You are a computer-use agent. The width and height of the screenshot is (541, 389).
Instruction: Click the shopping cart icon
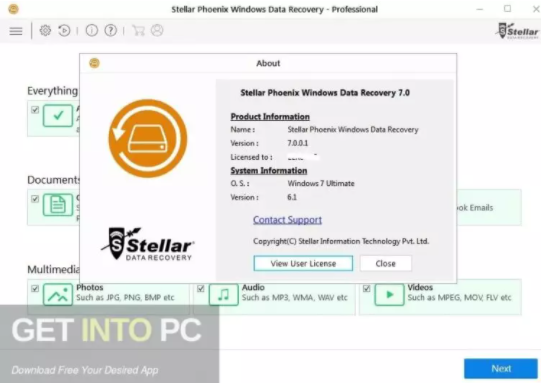138,31
